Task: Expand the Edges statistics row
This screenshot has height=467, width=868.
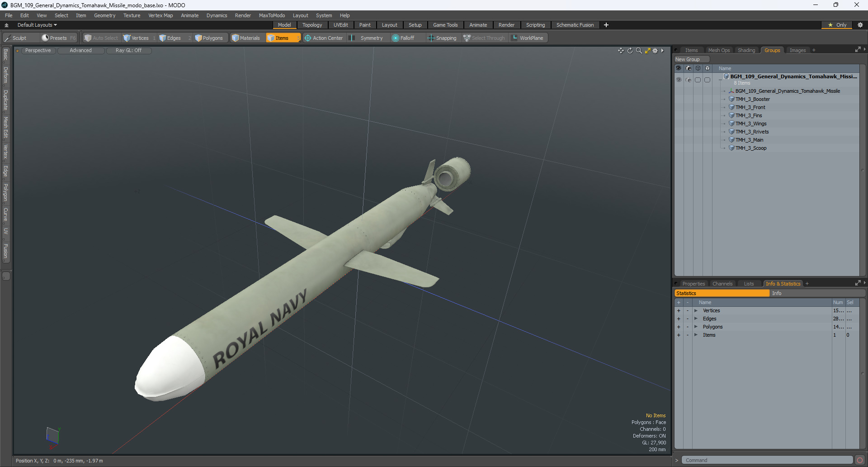Action: click(696, 319)
